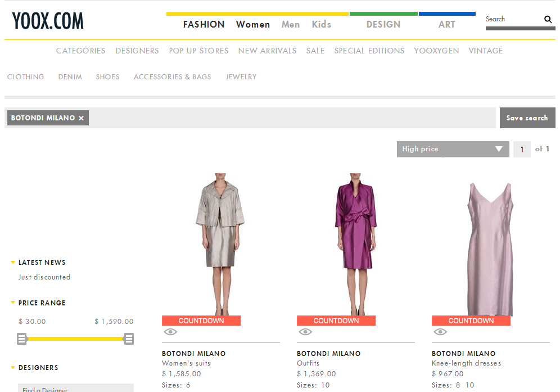Open the Sale menu item
Screen dimensions: 560x392
tap(315, 51)
